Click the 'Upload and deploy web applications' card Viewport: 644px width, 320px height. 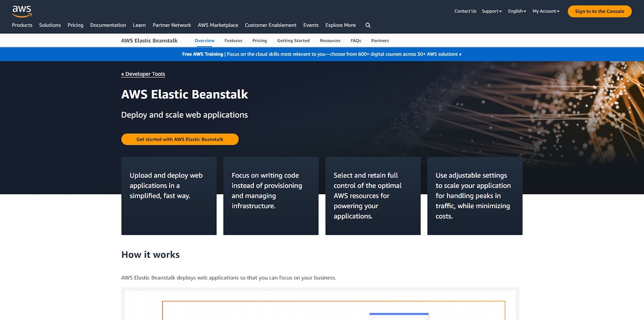(169, 196)
